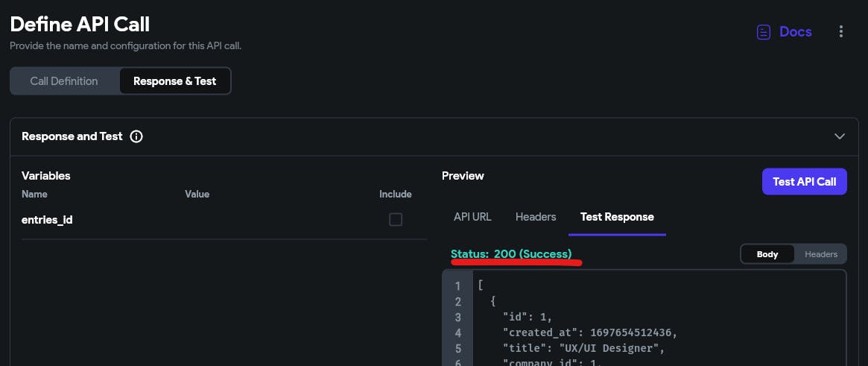Toggle response view to Headers

821,254
